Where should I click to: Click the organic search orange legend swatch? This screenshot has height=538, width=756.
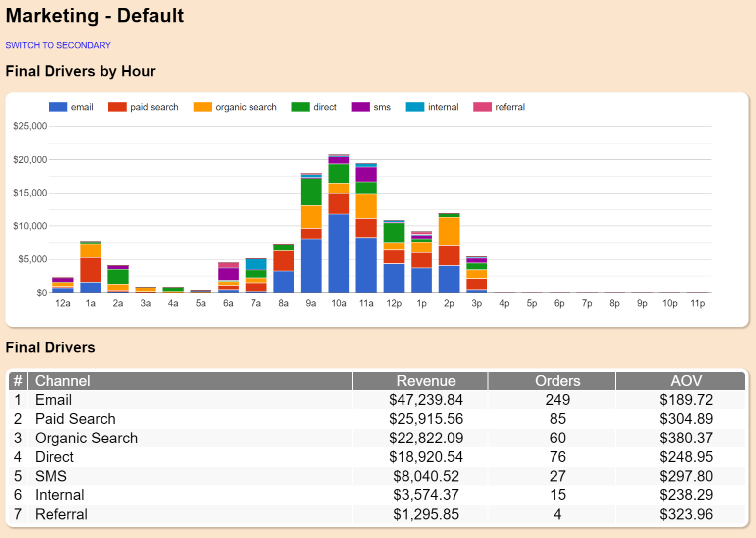coord(202,107)
